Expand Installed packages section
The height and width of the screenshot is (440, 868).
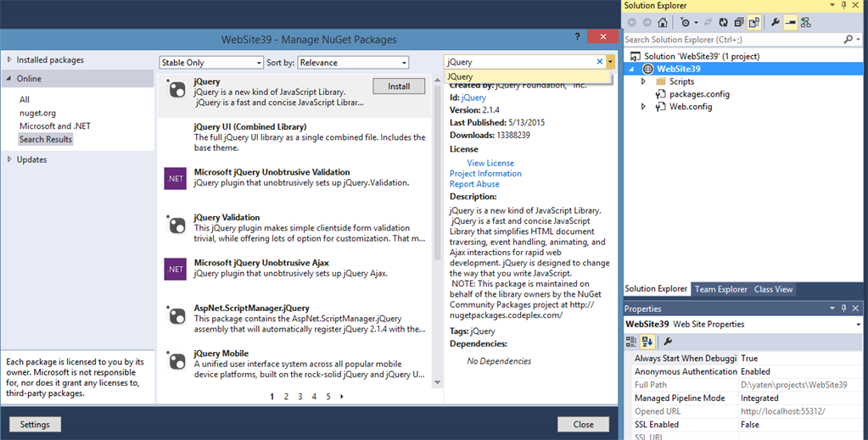click(x=8, y=59)
